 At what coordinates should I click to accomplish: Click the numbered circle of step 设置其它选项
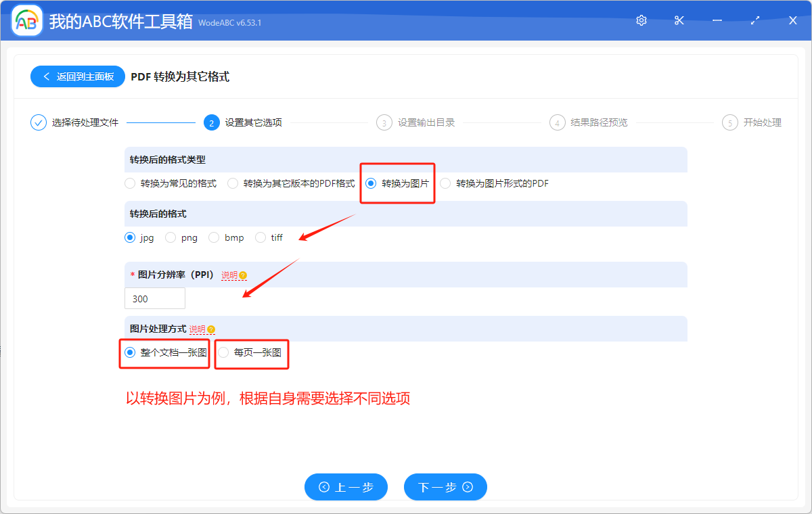[x=212, y=122]
